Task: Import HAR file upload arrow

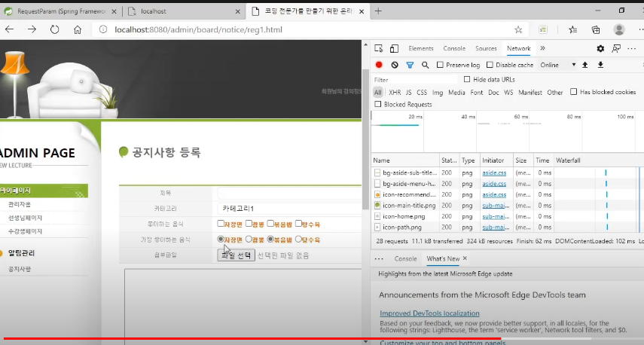Action: [584, 65]
